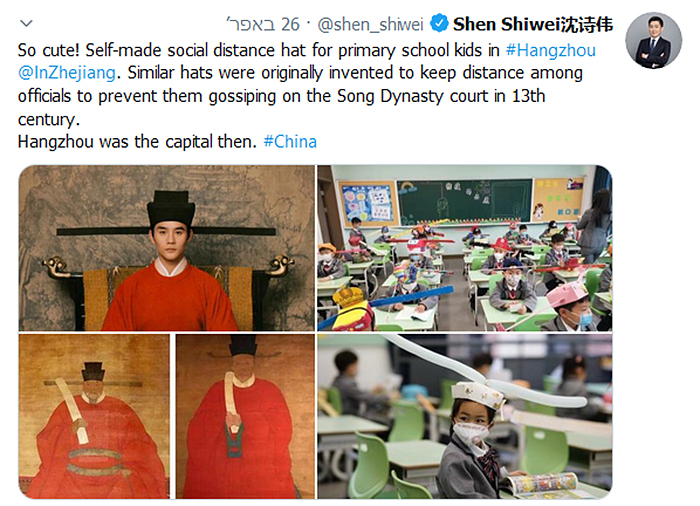
Task: Open photo of girl with balloon hat
Action: tap(465, 416)
